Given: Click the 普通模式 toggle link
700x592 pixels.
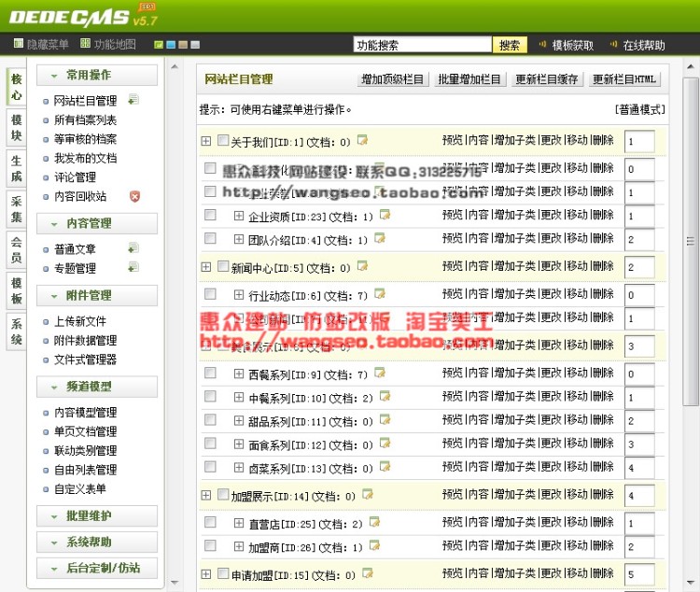Looking at the screenshot, I should [639, 109].
